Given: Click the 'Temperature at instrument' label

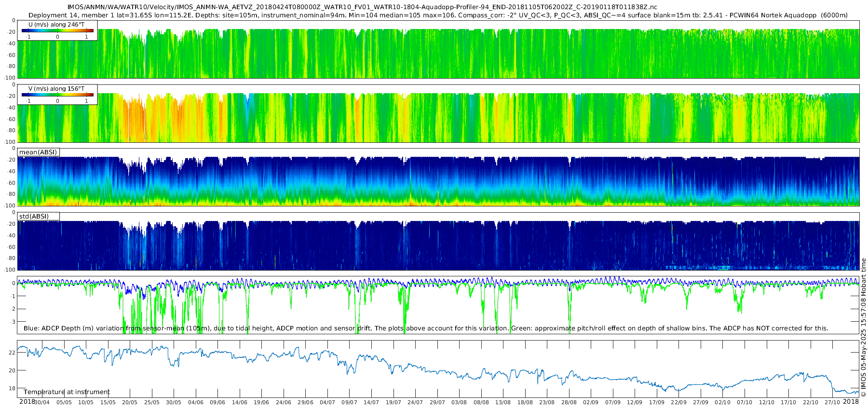Looking at the screenshot, I should tap(67, 392).
